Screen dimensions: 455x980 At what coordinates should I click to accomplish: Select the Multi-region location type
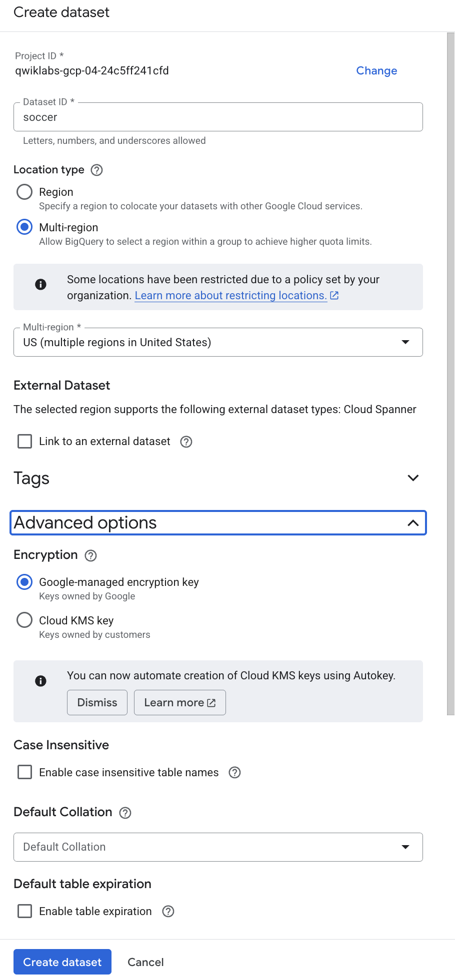pyautogui.click(x=24, y=227)
